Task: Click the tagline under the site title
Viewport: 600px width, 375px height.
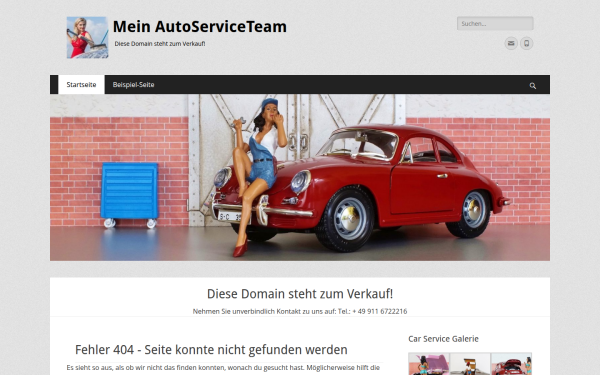Action: pos(160,44)
